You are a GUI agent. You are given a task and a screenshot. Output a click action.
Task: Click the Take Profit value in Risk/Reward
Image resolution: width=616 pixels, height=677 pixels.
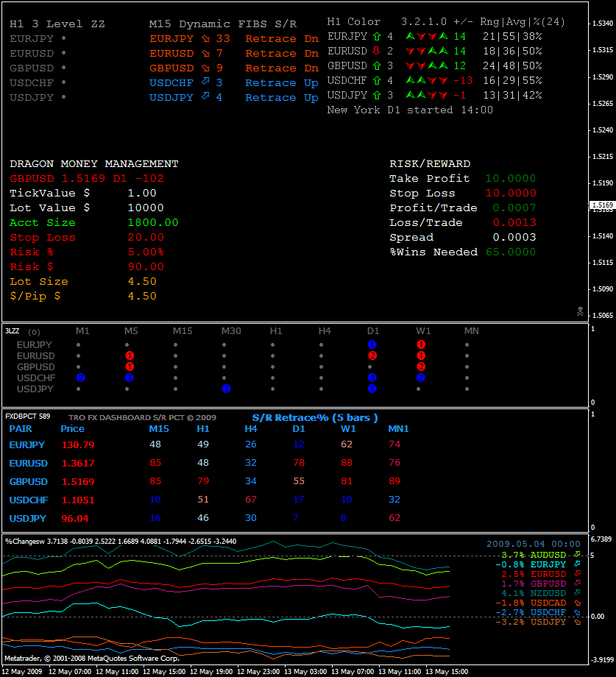click(511, 179)
